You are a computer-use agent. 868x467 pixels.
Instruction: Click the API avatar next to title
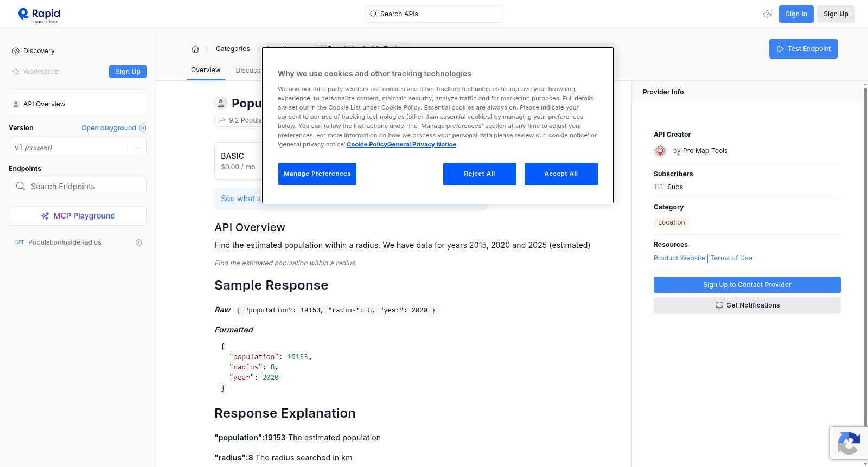[221, 103]
